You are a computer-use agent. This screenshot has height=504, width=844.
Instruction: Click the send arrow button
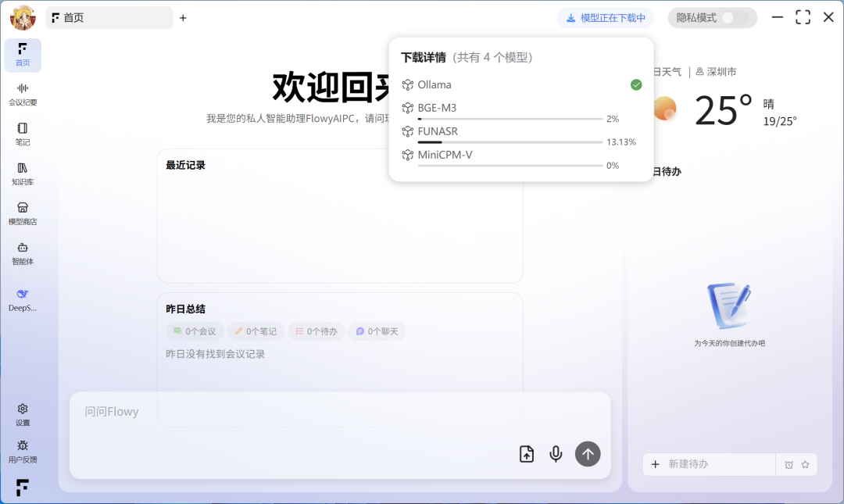(x=588, y=454)
